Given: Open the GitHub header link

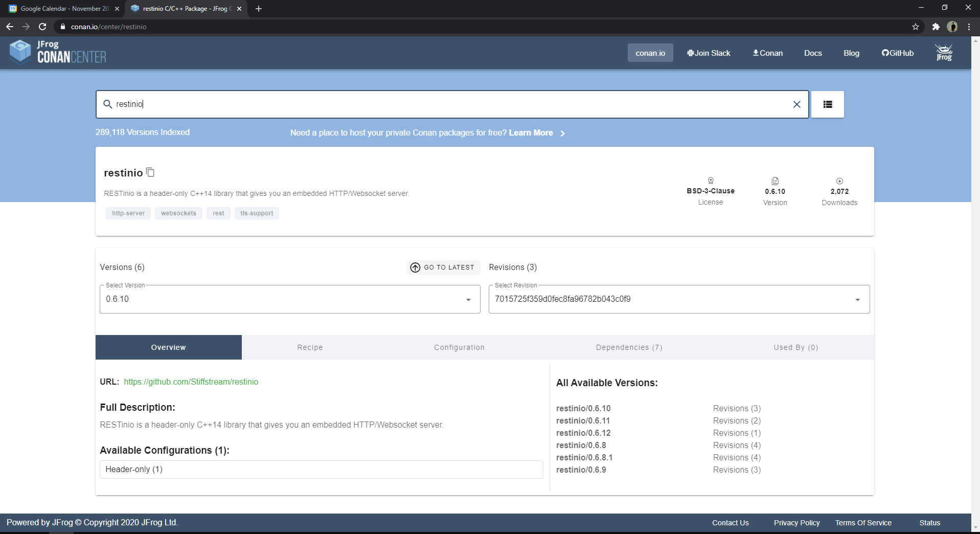Looking at the screenshot, I should click(x=897, y=53).
